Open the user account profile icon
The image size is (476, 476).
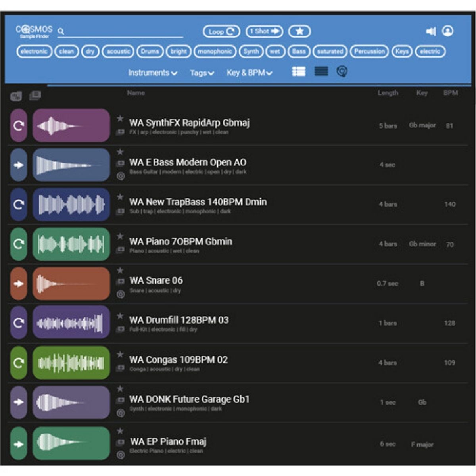click(x=447, y=31)
